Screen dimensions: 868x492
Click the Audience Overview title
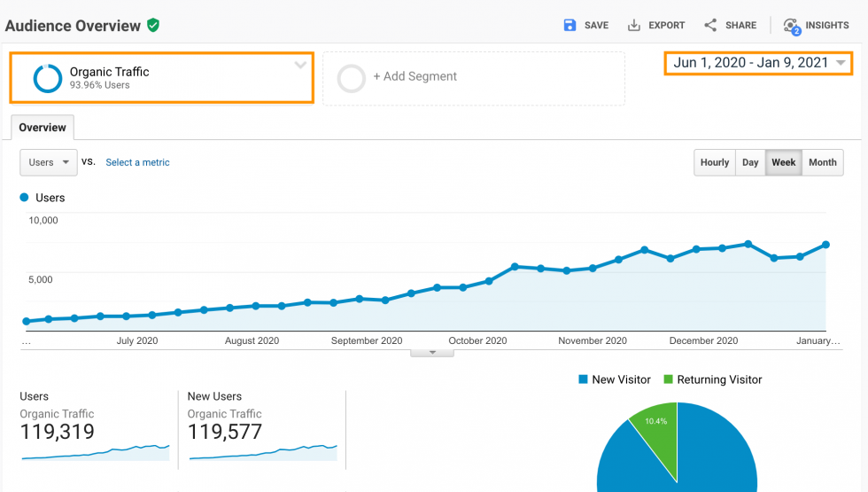[73, 26]
